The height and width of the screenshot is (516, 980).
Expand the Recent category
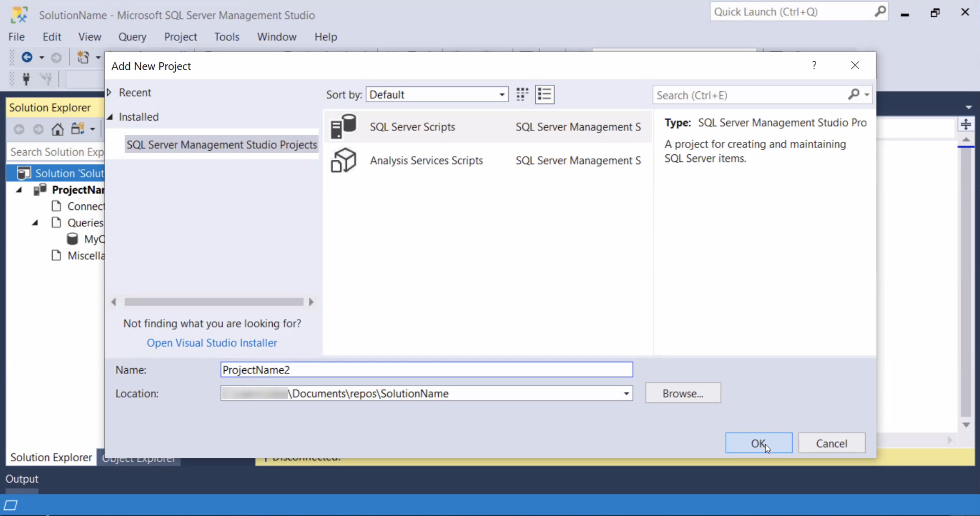109,93
